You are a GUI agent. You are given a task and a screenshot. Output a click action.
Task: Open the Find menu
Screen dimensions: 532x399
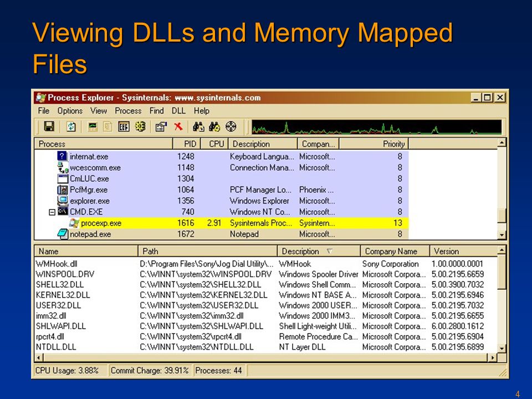pos(156,111)
